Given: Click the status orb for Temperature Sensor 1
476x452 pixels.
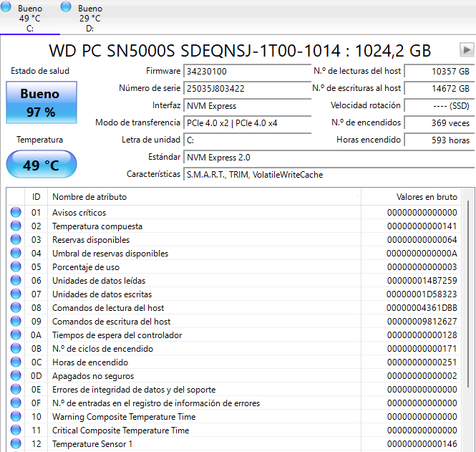Looking at the screenshot, I should pos(16,444).
